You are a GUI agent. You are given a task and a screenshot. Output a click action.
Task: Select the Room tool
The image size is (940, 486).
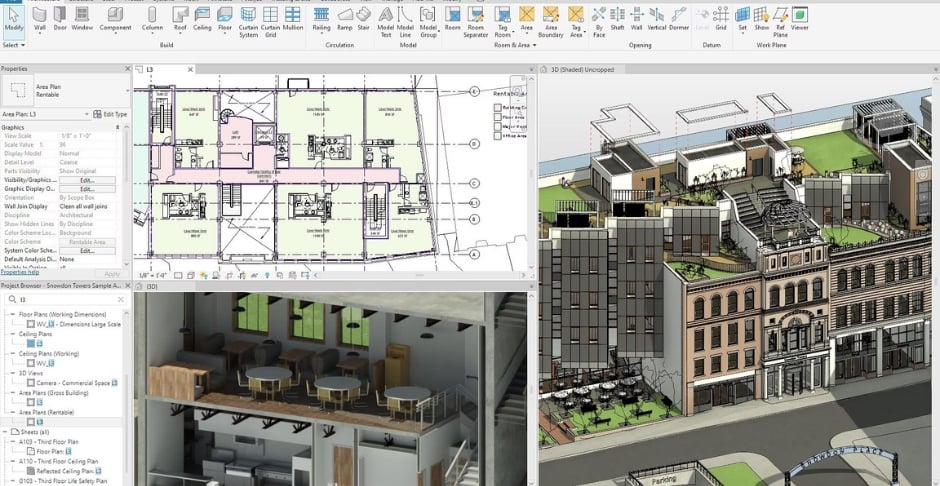tap(453, 20)
